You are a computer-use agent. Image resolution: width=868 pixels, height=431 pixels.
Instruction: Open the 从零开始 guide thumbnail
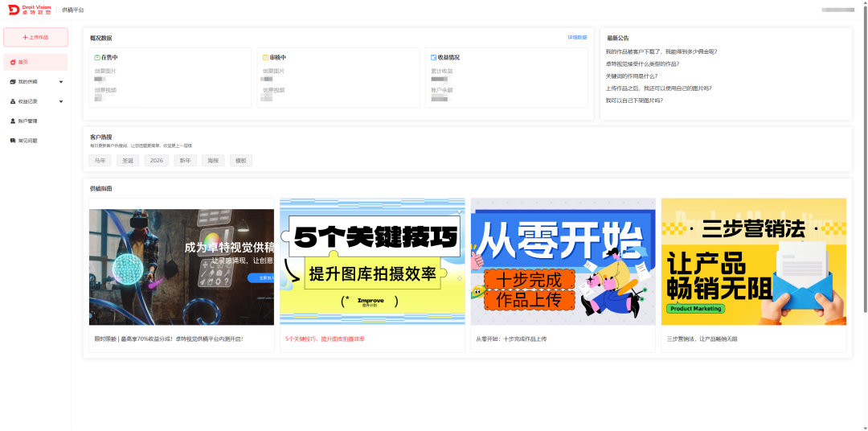point(563,261)
